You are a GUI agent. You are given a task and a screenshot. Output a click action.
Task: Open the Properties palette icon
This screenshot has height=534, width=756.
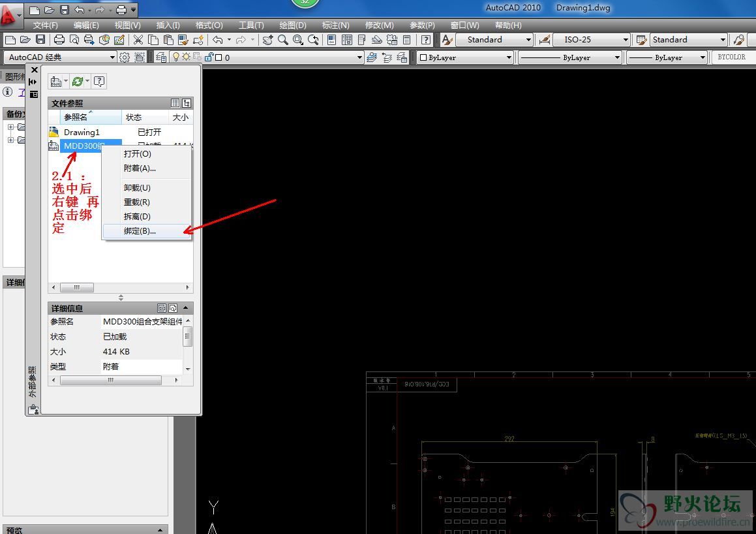point(332,40)
